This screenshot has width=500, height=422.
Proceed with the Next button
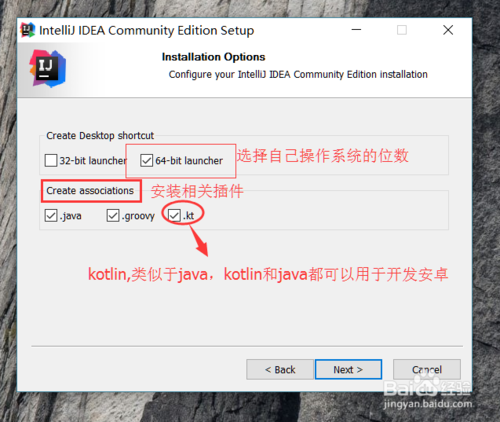coord(348,369)
